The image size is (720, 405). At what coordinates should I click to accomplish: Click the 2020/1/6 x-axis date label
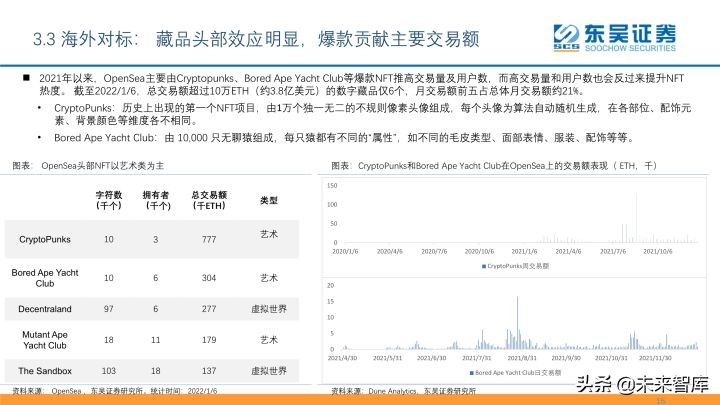pos(345,251)
